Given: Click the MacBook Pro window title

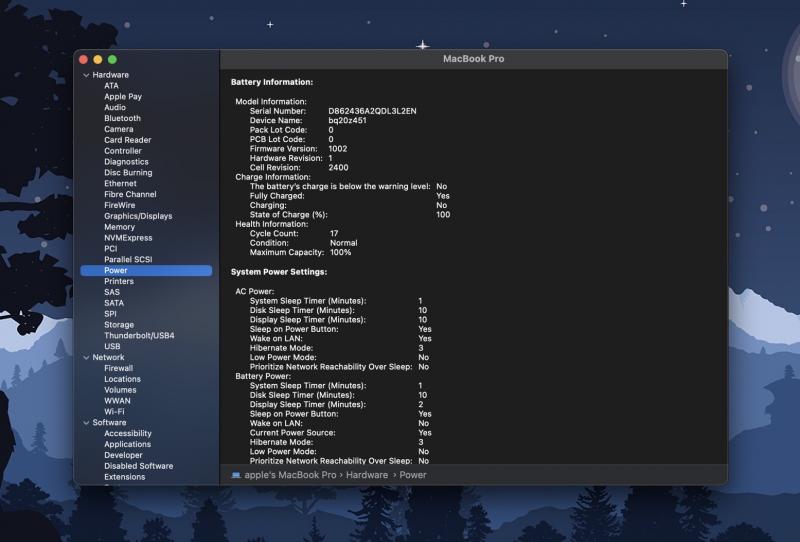Looking at the screenshot, I should pos(473,59).
